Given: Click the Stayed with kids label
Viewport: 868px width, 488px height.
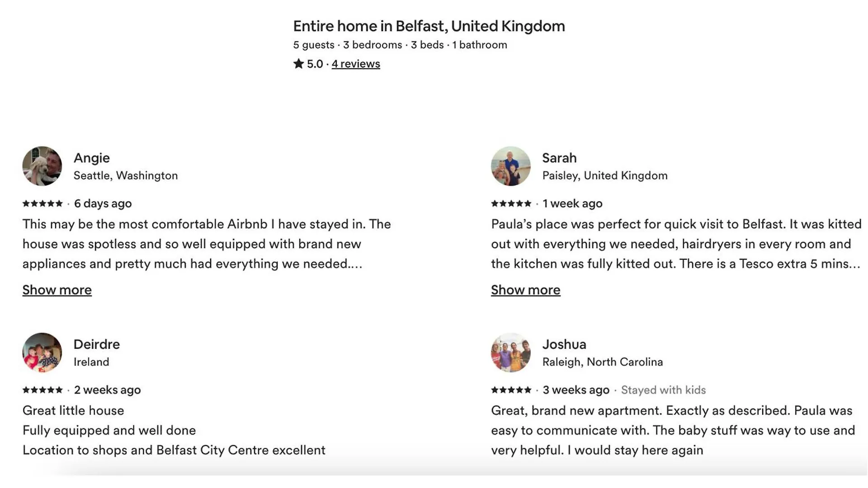Looking at the screenshot, I should coord(663,390).
